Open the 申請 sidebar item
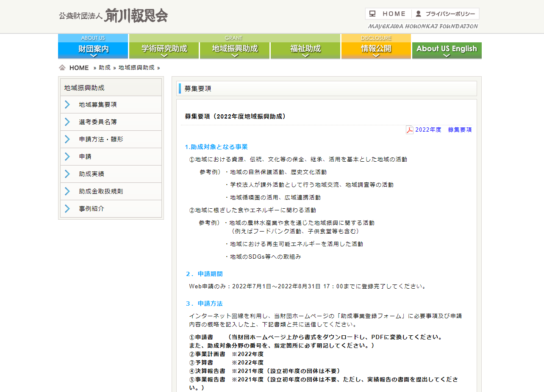The width and height of the screenshot is (544, 392). click(x=85, y=157)
